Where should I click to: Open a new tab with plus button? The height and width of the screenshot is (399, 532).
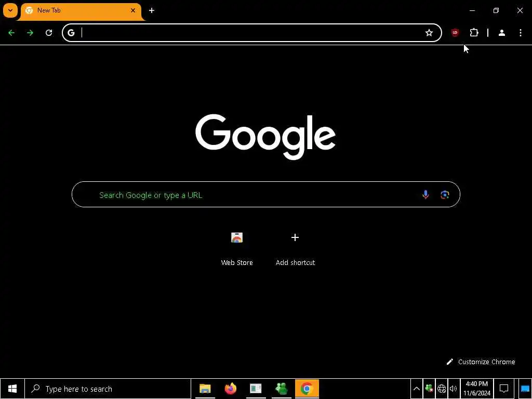pos(152,10)
